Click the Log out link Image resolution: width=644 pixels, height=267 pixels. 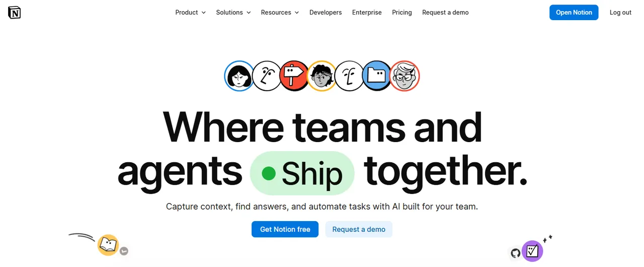pos(620,13)
